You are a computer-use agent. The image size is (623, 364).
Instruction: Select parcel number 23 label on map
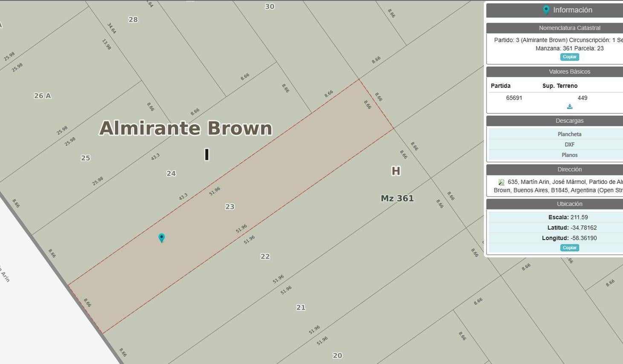point(230,207)
